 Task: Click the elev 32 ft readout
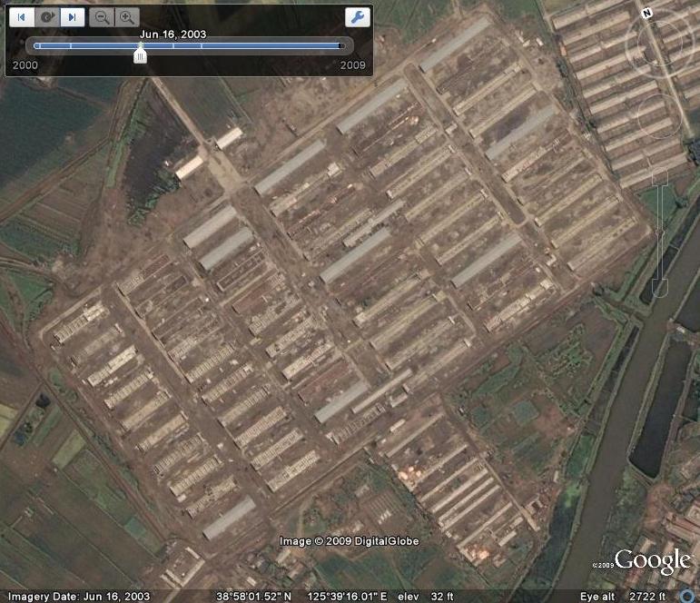426,597
